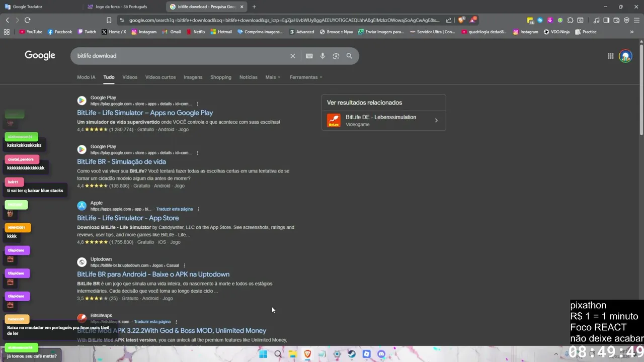
Task: Open the Brave VPN shield icon
Action: [626, 20]
